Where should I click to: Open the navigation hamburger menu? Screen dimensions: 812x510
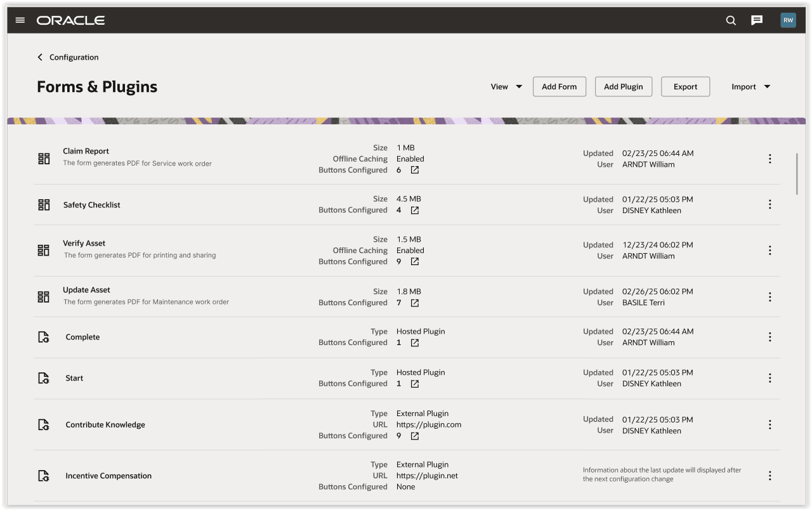pos(20,20)
